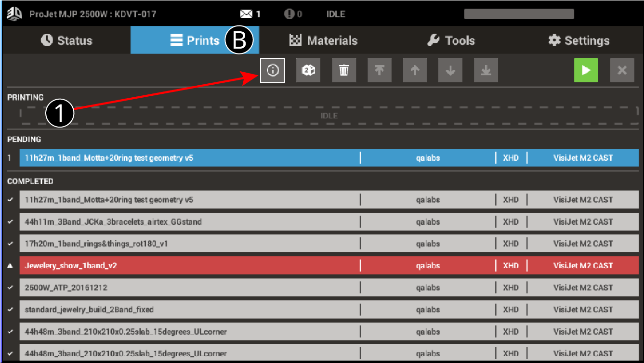Click the 3D Systems logo

click(13, 13)
